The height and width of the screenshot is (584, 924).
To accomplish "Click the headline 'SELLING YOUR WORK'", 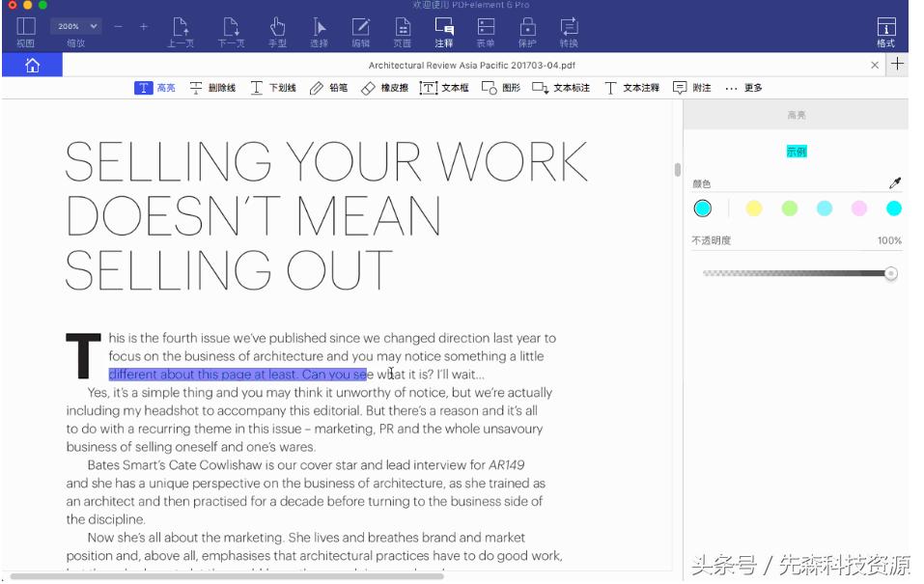I will (326, 162).
